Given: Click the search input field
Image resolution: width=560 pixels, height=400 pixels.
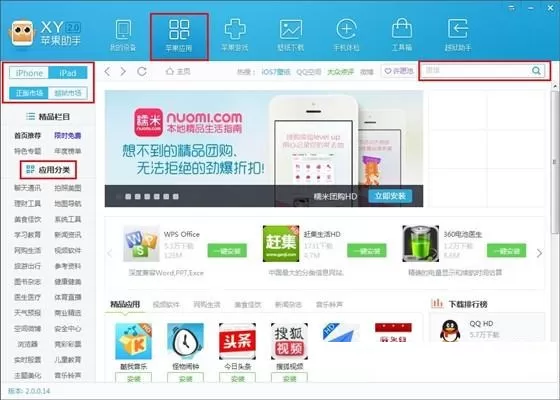Looking at the screenshot, I should click(x=482, y=71).
